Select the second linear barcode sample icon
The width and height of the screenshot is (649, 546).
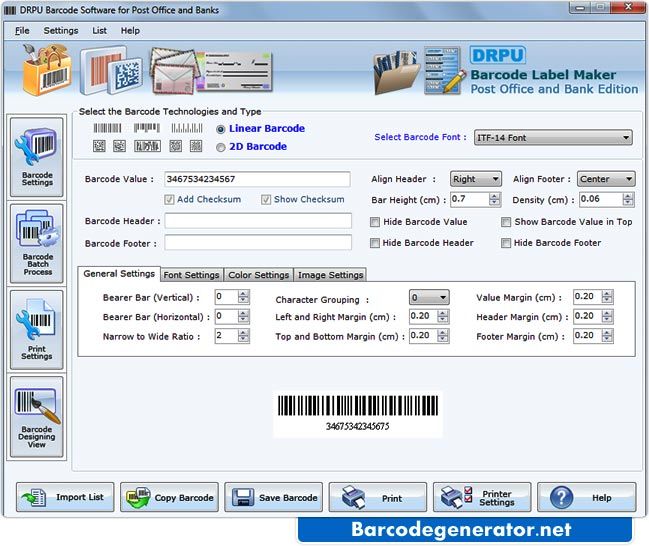coord(147,128)
